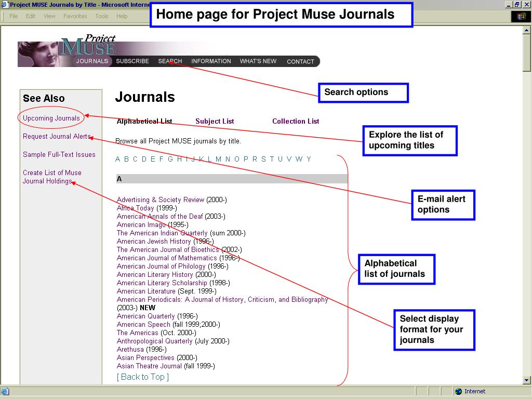Click the scrollbar down arrow

click(x=527, y=380)
